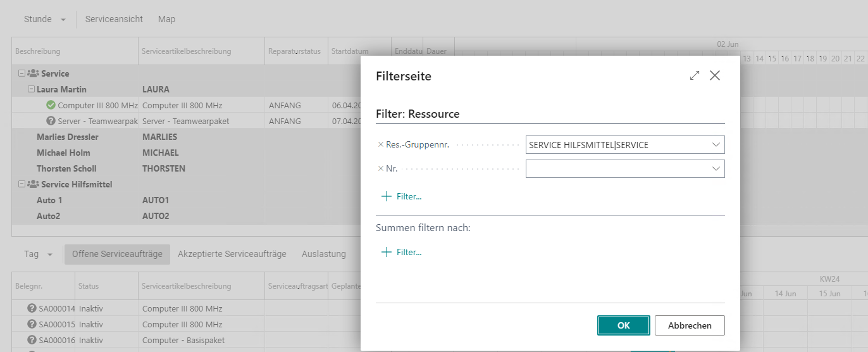This screenshot has width=868, height=352.
Task: Click the Status column header in orders grid
Action: 106,286
